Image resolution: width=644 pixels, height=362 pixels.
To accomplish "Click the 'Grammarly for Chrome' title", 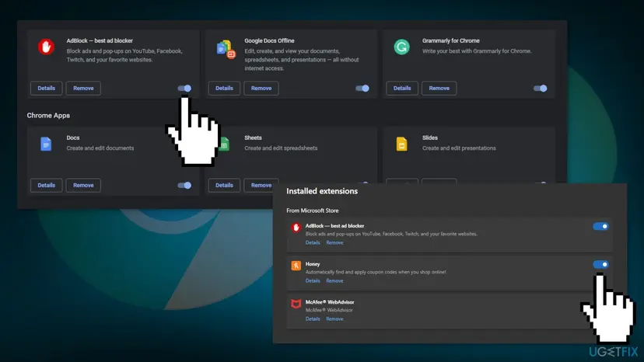I will 450,40.
